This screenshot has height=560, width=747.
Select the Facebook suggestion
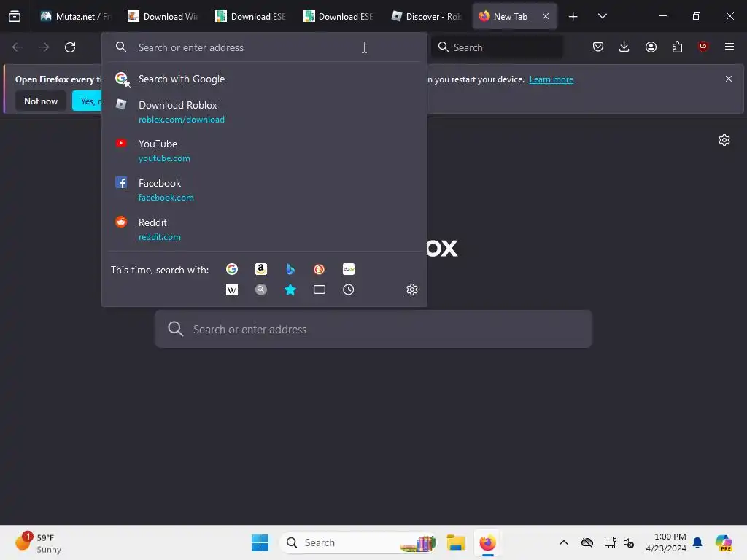[264, 190]
